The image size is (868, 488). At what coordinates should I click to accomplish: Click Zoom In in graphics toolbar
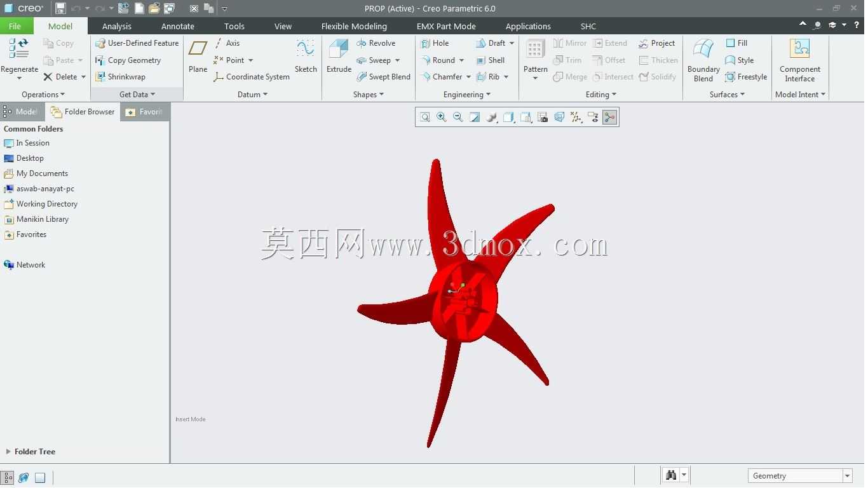pyautogui.click(x=442, y=117)
